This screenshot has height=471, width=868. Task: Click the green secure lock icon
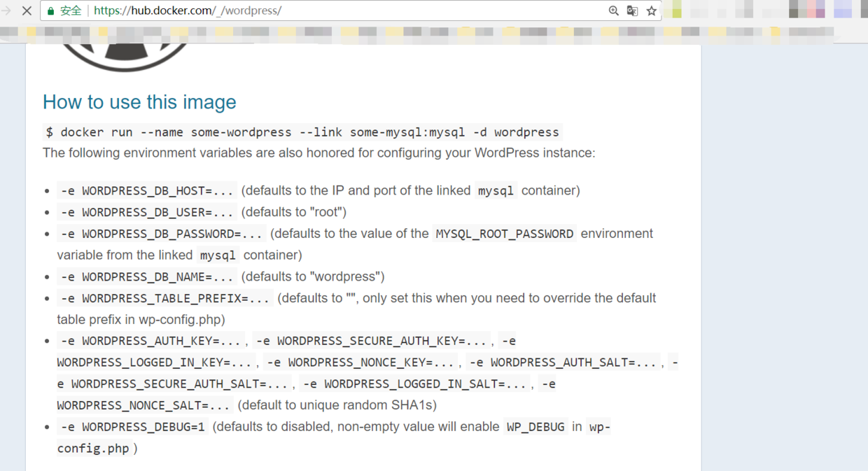click(x=51, y=10)
